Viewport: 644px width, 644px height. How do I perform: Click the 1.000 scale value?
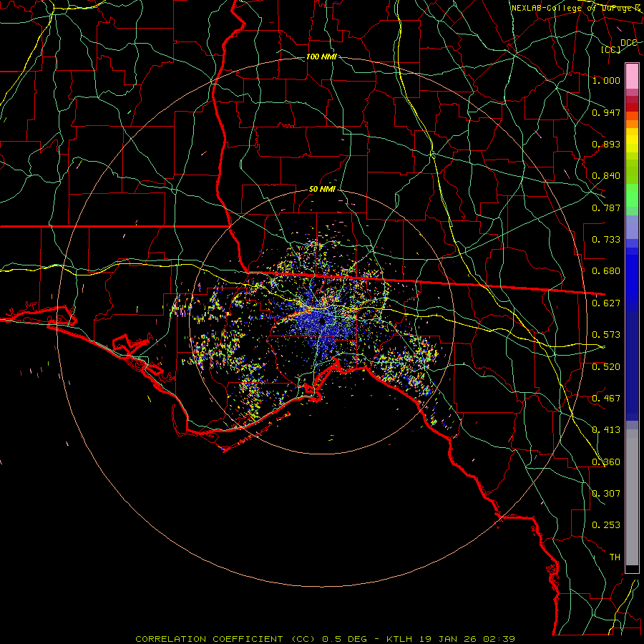pyautogui.click(x=606, y=80)
